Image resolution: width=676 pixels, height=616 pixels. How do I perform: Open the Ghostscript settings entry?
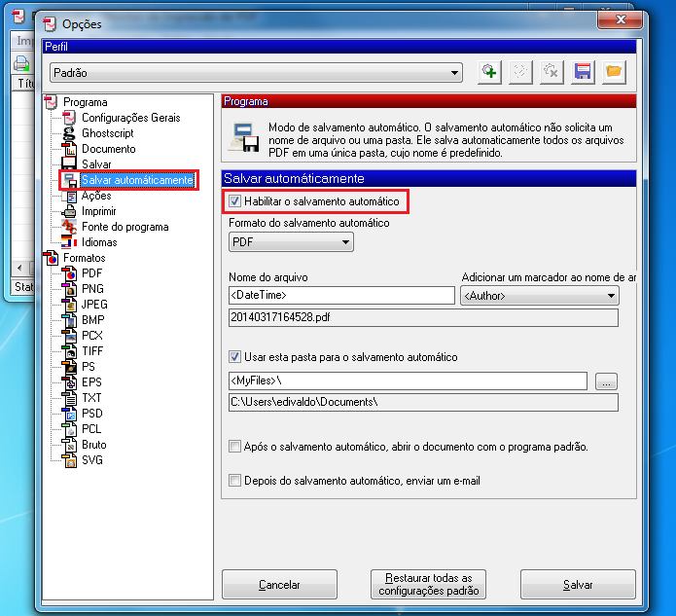[x=108, y=133]
